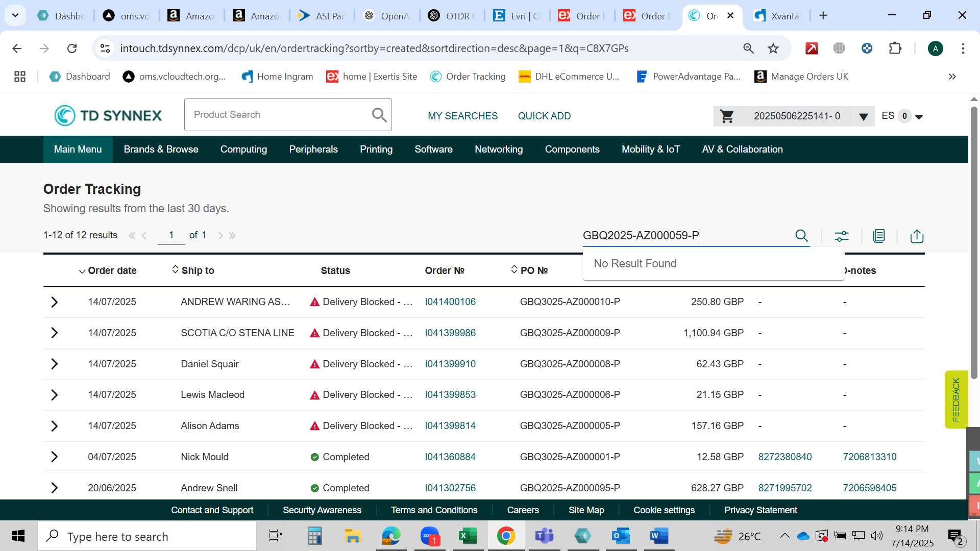Expand the order row for Alison Adams
980x551 pixels.
(55, 426)
